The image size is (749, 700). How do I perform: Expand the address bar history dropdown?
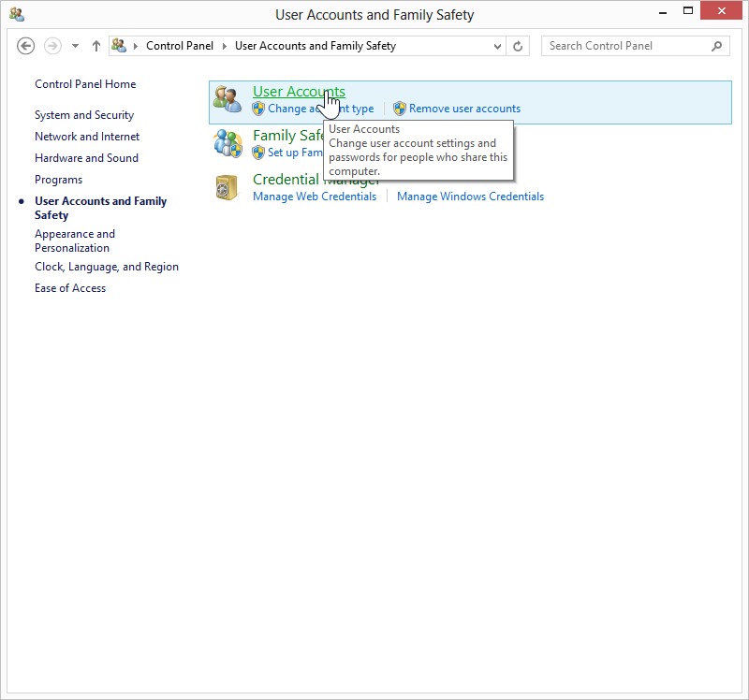point(498,46)
